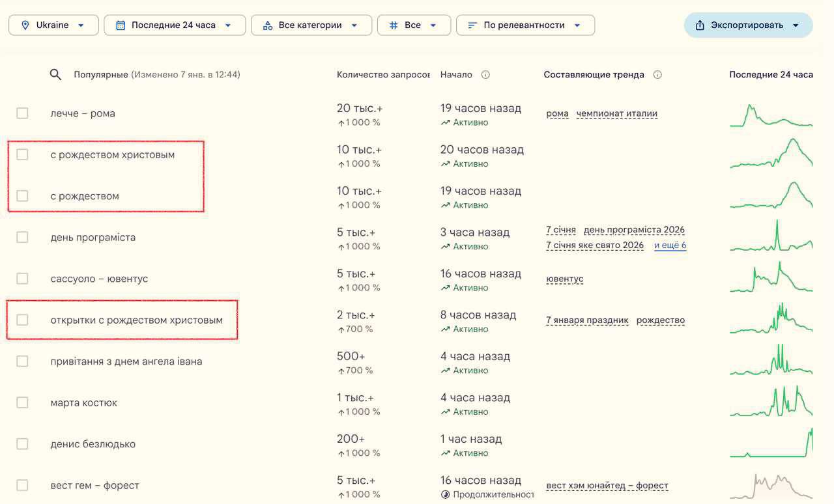Click the location pin icon for Ukraine
This screenshot has height=504, width=834.
(x=25, y=25)
